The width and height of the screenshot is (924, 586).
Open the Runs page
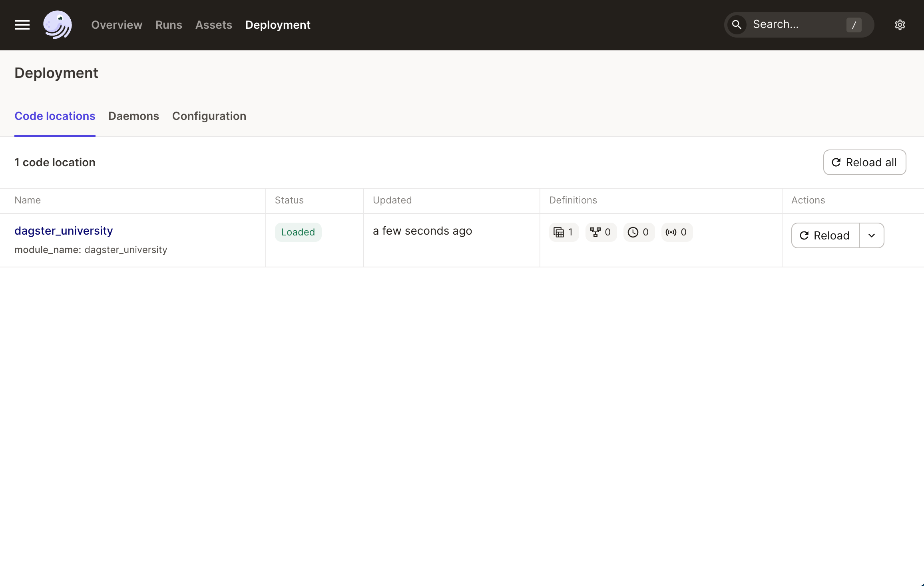click(169, 25)
